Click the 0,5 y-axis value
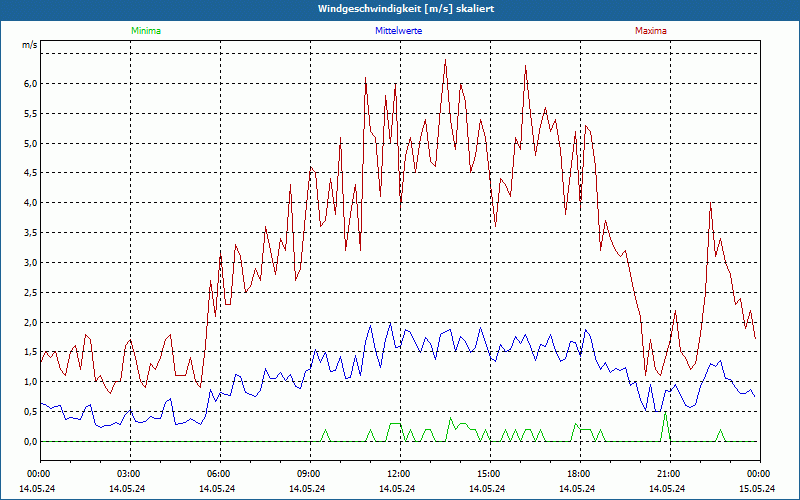 31,412
